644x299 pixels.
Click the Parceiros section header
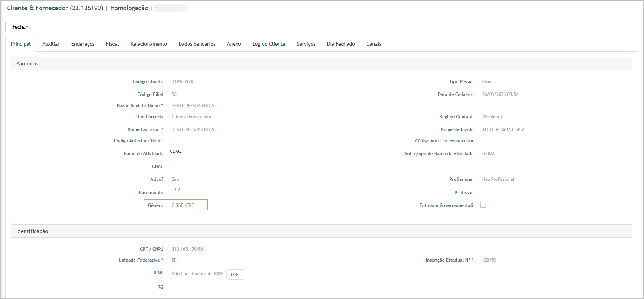(x=27, y=63)
